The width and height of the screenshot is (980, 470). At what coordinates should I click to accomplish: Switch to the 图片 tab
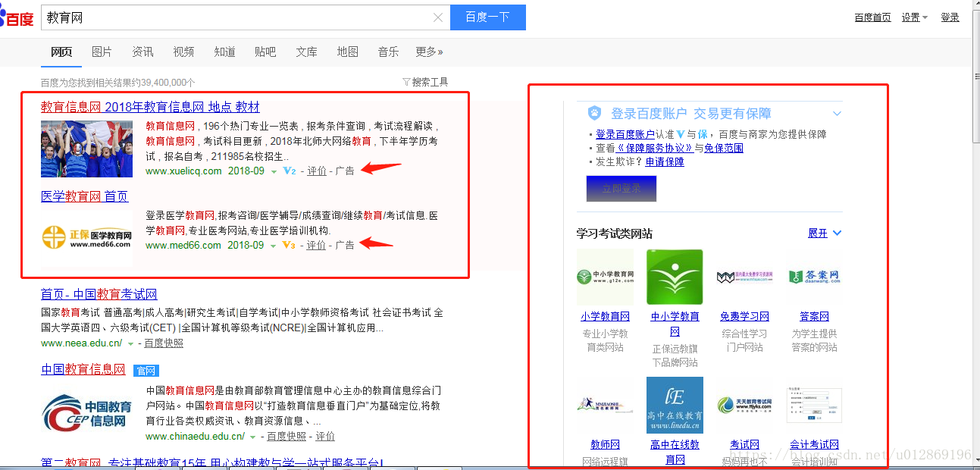coord(102,52)
